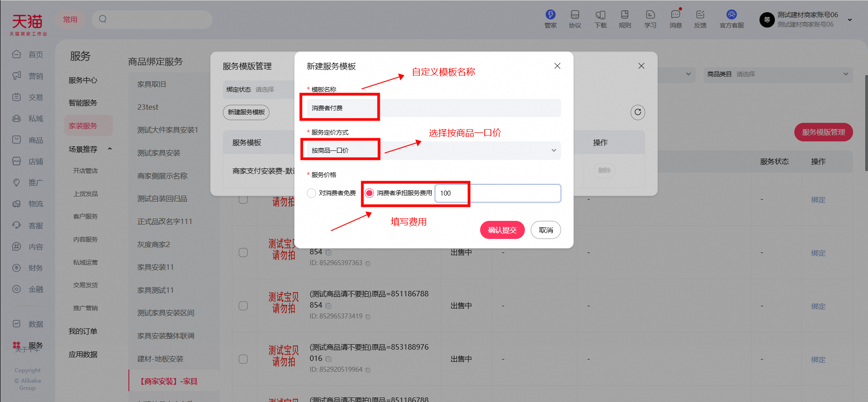Click the 删除 button in template row
Viewport: 868px width, 402px height.
pos(604,170)
